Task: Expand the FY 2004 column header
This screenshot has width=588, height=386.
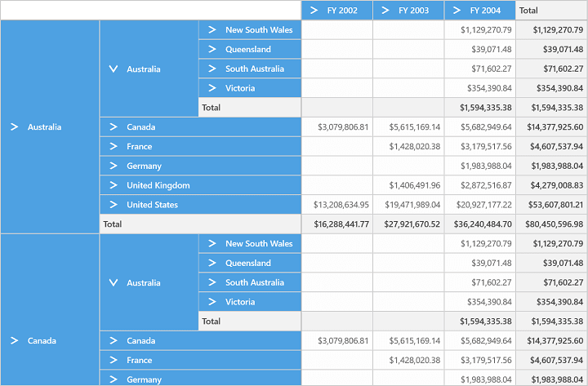Action: click(x=457, y=11)
